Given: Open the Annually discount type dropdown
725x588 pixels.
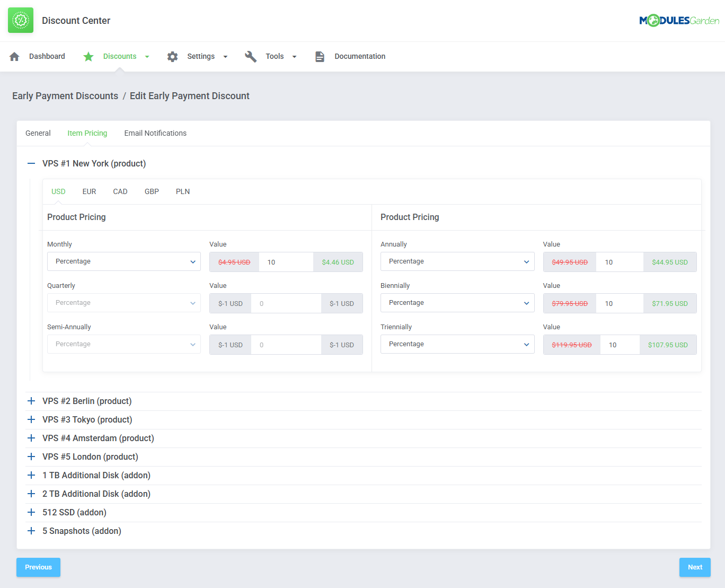Looking at the screenshot, I should tap(457, 261).
